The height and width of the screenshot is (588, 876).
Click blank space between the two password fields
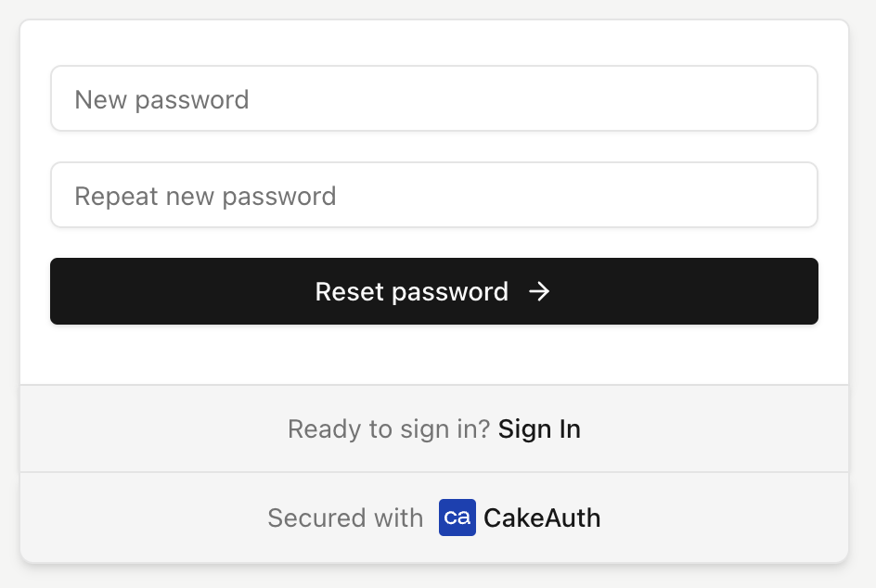(434, 147)
